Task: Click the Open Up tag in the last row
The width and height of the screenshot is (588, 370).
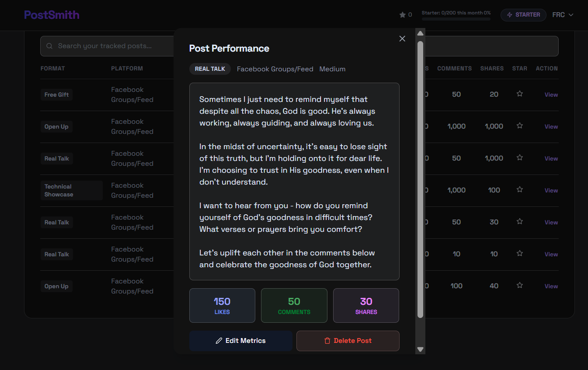Action: [x=56, y=286]
